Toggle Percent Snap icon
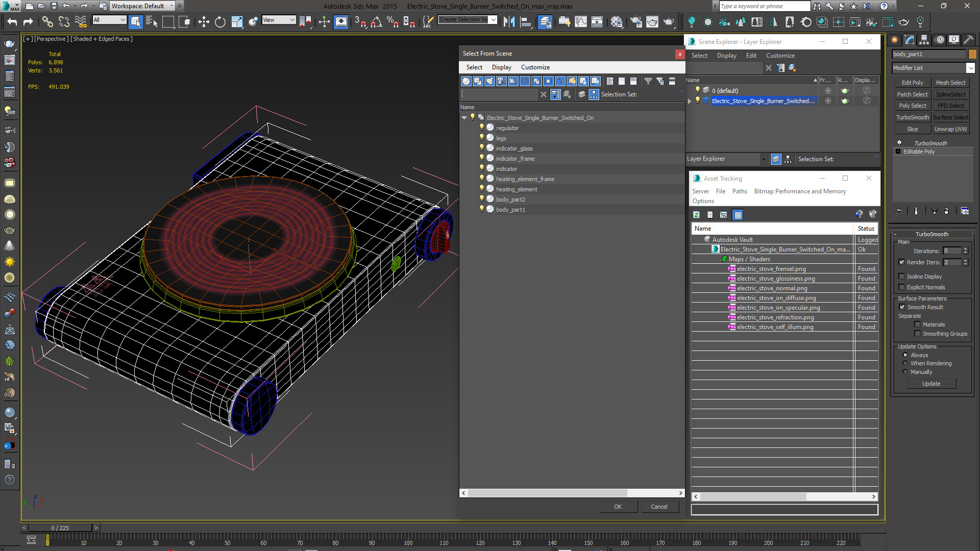 [x=393, y=21]
